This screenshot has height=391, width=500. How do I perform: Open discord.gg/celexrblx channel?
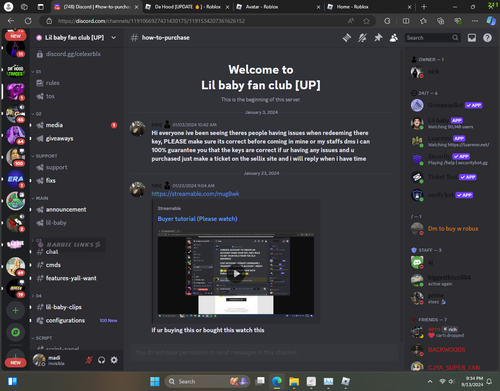tap(77, 54)
